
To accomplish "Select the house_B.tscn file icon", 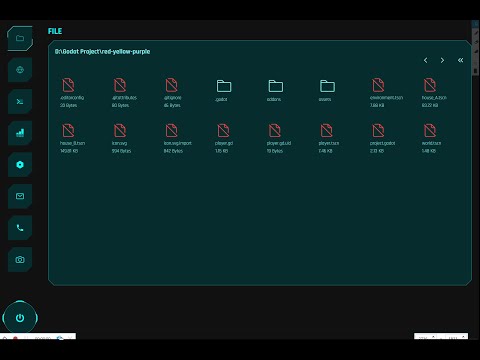I will coord(68,130).
